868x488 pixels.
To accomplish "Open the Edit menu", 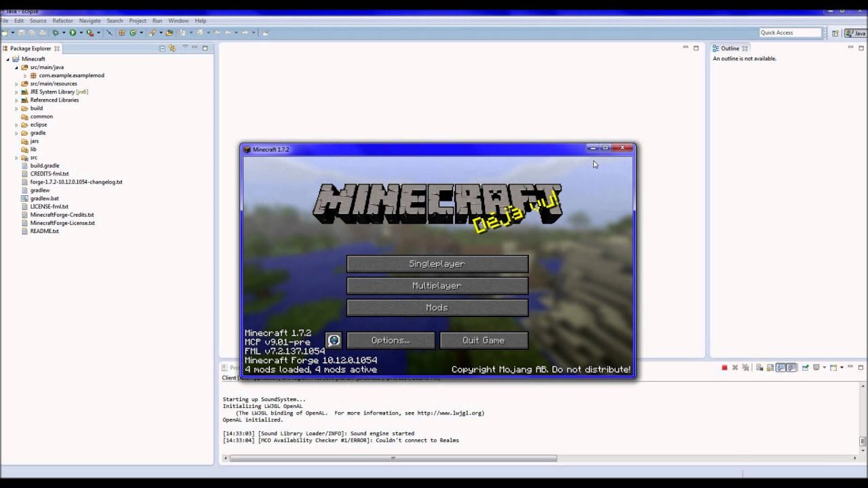I will click(19, 21).
